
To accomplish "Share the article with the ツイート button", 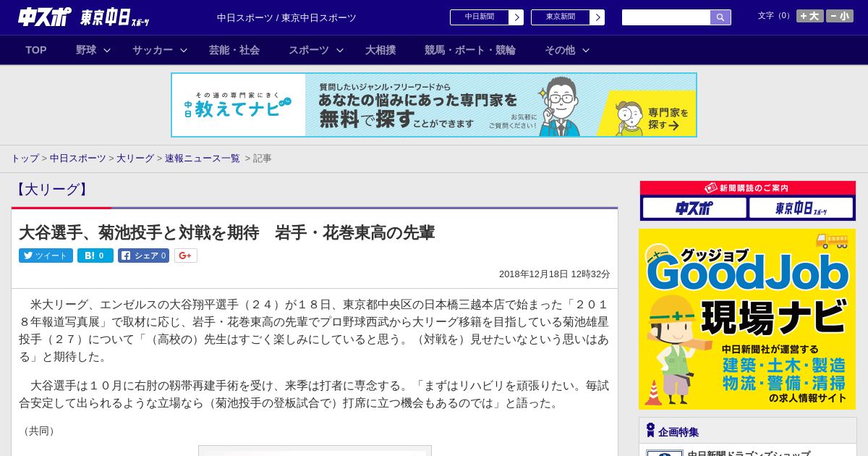I will click(x=46, y=256).
